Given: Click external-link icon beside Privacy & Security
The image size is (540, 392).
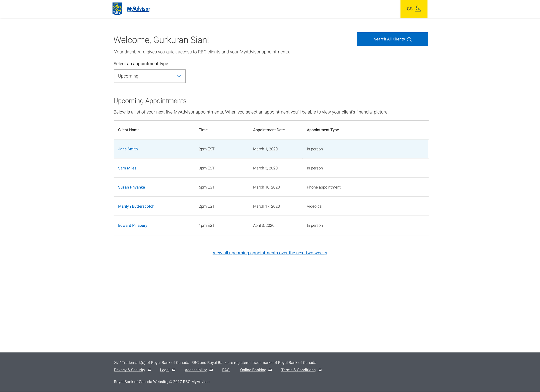Looking at the screenshot, I should 149,370.
